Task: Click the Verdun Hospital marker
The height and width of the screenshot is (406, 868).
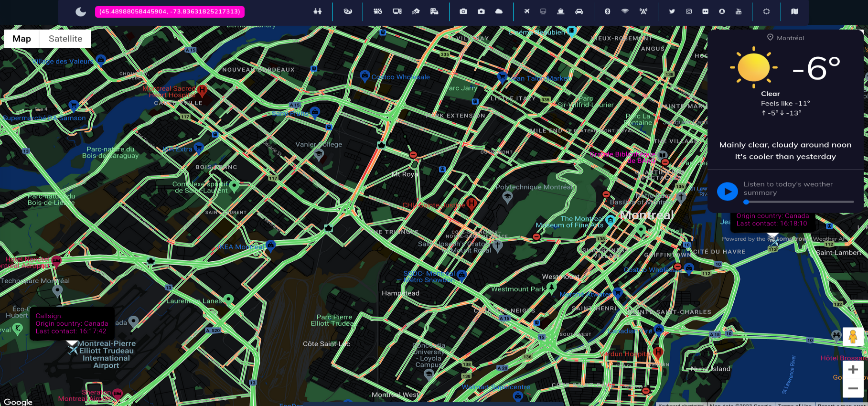Action: [658, 353]
